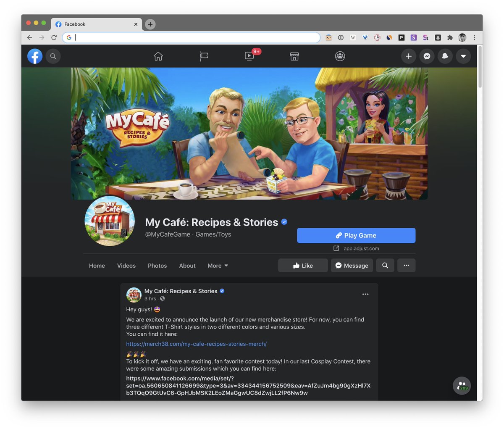Open the Messenger icon in the top bar
The image size is (504, 429).
427,56
